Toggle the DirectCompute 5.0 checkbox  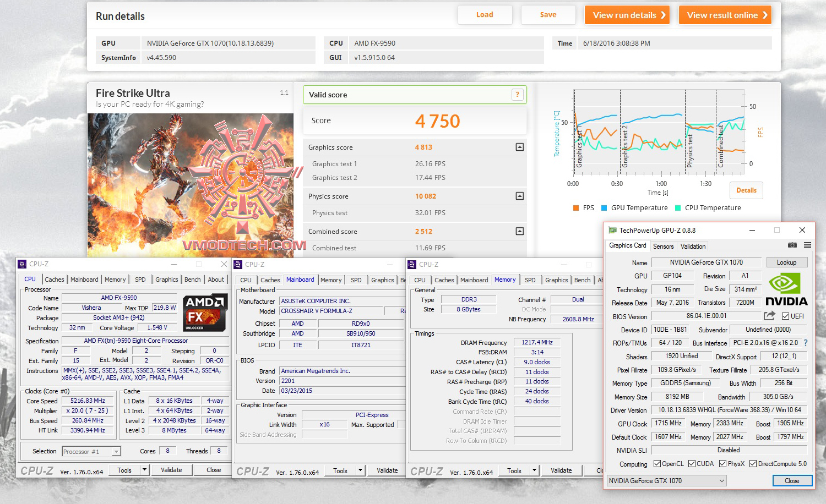point(753,464)
